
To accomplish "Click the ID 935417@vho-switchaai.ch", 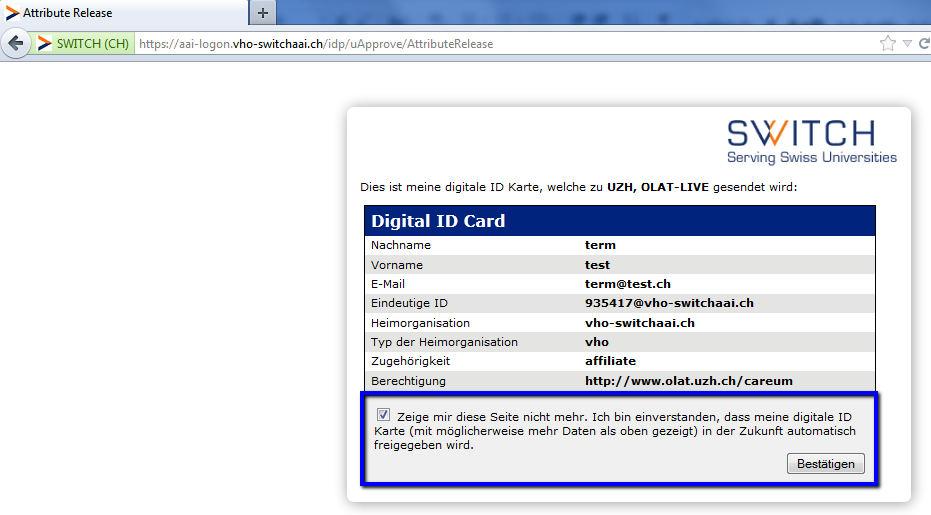I will point(669,303).
